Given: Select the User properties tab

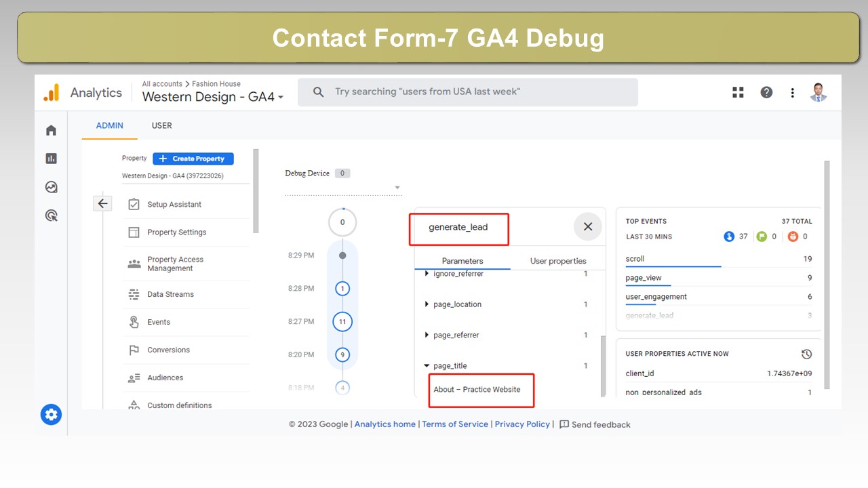Looking at the screenshot, I should coord(558,260).
